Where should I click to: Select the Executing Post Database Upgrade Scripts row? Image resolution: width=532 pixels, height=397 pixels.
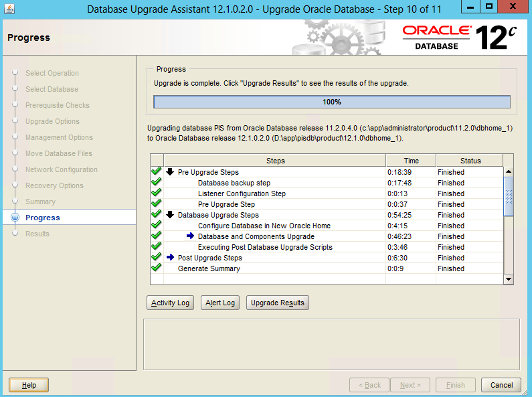pyautogui.click(x=265, y=247)
